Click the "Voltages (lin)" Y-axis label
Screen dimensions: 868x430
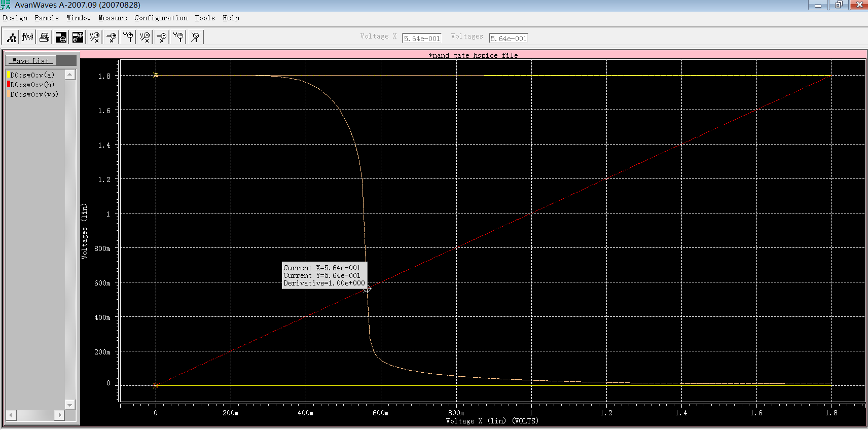click(84, 231)
